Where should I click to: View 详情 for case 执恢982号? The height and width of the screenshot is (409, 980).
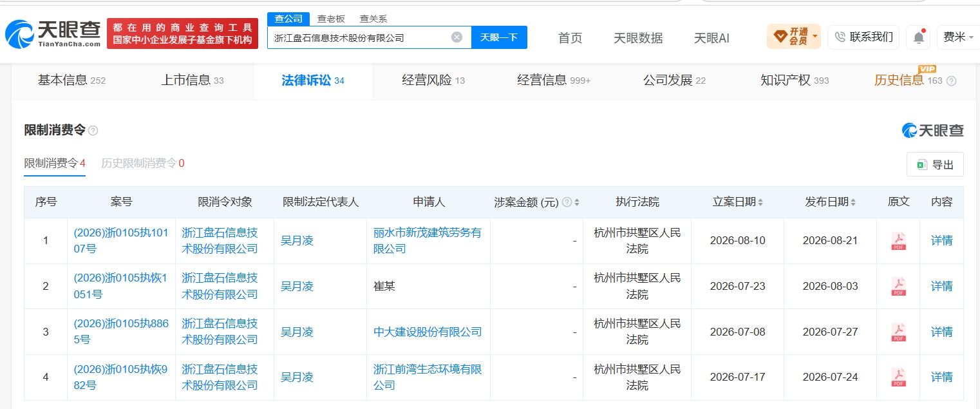click(942, 377)
